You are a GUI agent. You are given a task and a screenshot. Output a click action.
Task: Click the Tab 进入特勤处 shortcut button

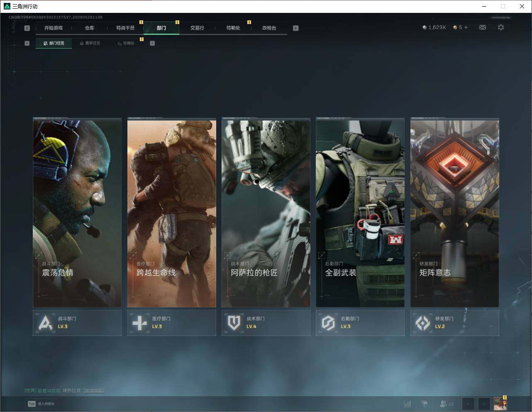41,404
